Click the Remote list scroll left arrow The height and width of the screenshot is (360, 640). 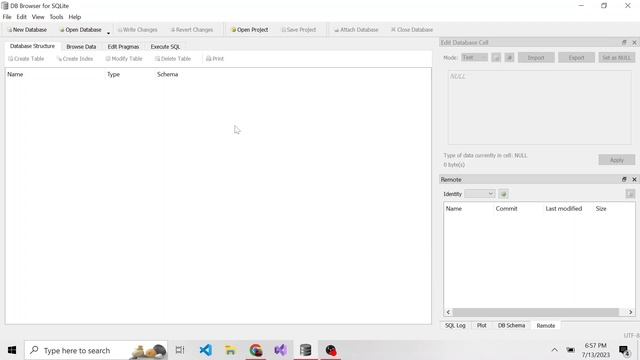[448, 312]
